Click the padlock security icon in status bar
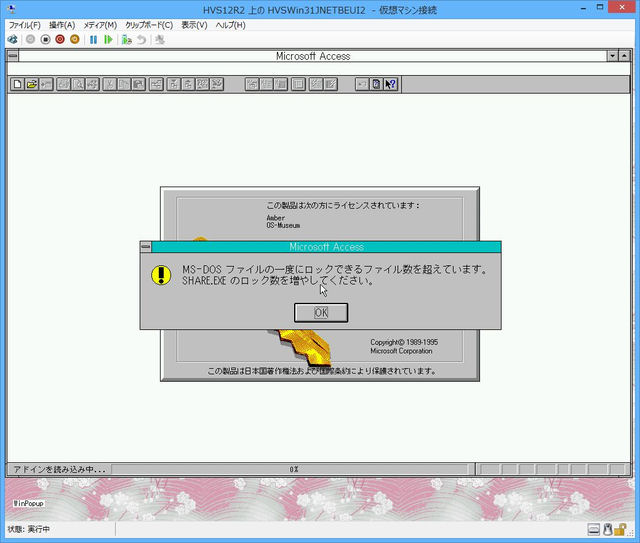The image size is (640, 543). 620,530
